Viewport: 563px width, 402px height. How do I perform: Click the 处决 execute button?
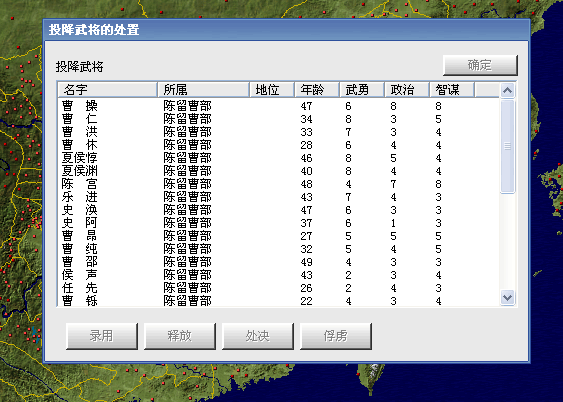coord(257,336)
